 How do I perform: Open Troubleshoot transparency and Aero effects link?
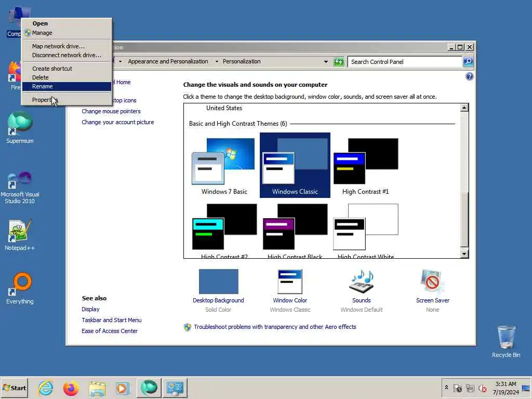[275, 327]
